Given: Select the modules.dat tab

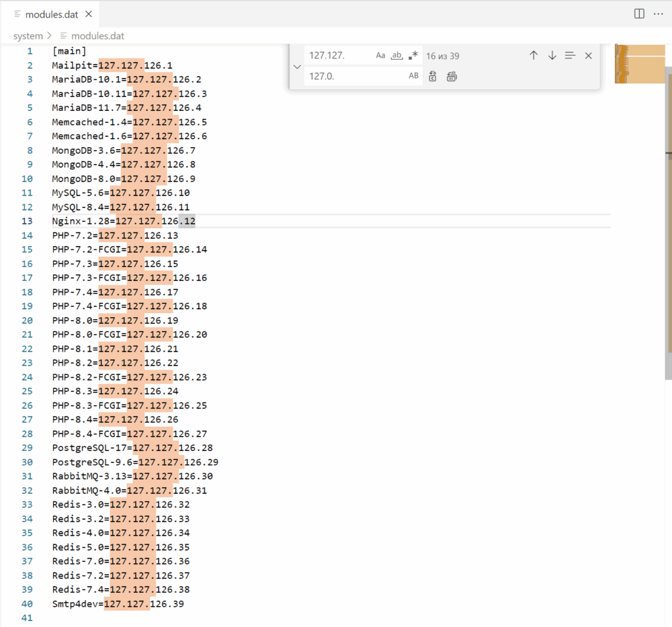Looking at the screenshot, I should click(x=51, y=14).
